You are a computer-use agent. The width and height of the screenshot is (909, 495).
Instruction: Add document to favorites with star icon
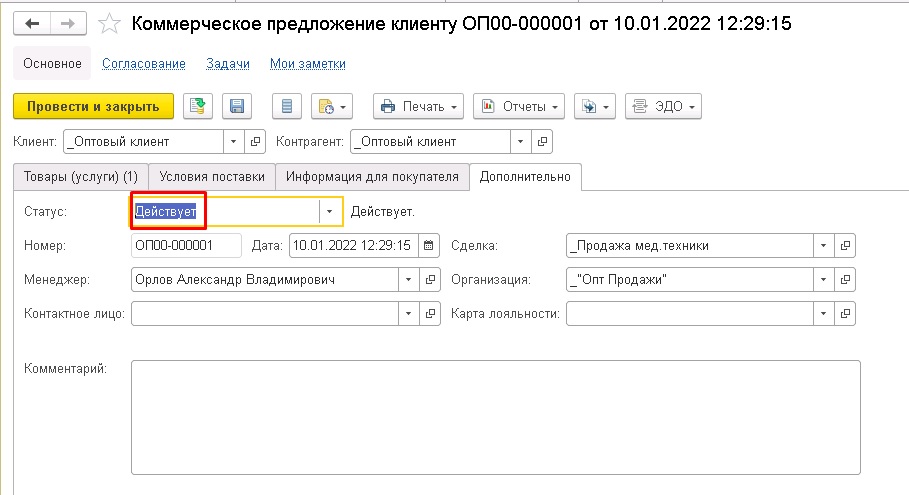click(x=109, y=24)
